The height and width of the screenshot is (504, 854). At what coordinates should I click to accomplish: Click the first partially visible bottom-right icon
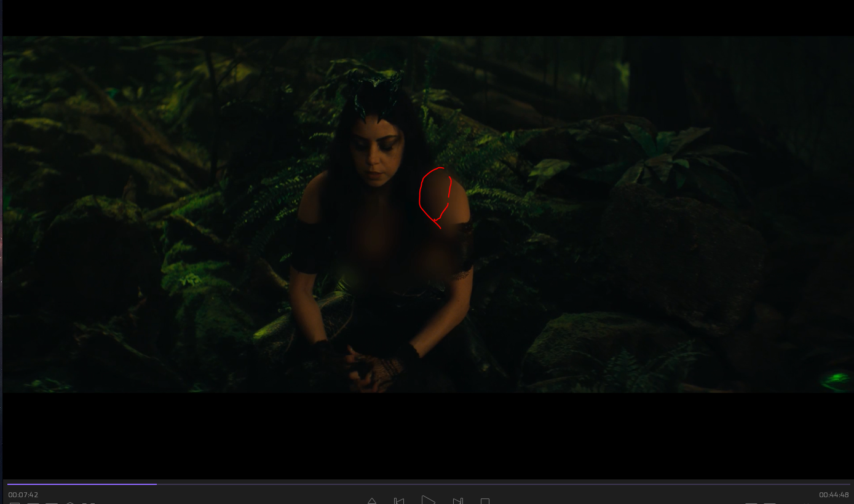(x=751, y=503)
